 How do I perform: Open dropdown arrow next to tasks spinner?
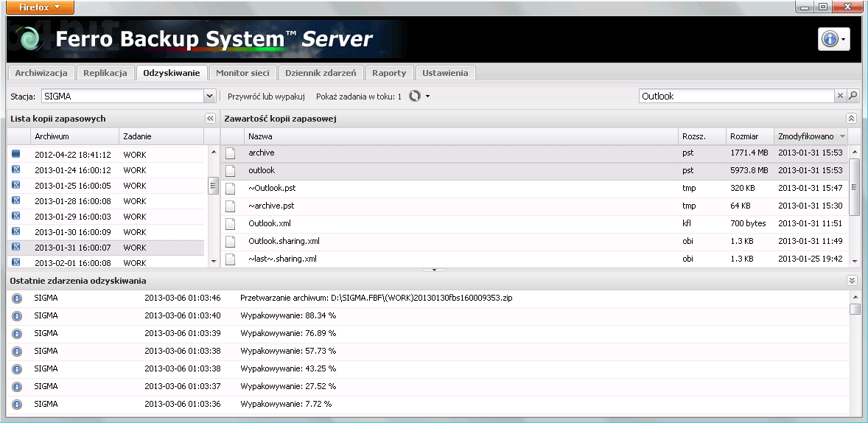click(427, 97)
